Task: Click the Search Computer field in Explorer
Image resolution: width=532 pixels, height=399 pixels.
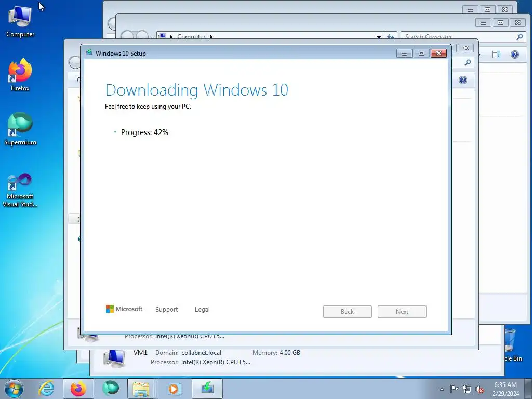Action: click(x=458, y=36)
